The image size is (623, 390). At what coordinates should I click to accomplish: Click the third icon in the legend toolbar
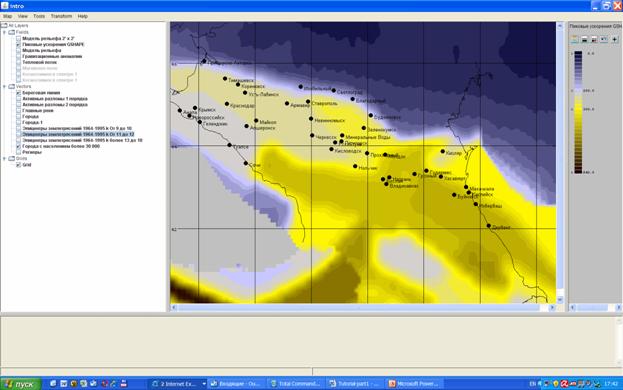coord(594,39)
